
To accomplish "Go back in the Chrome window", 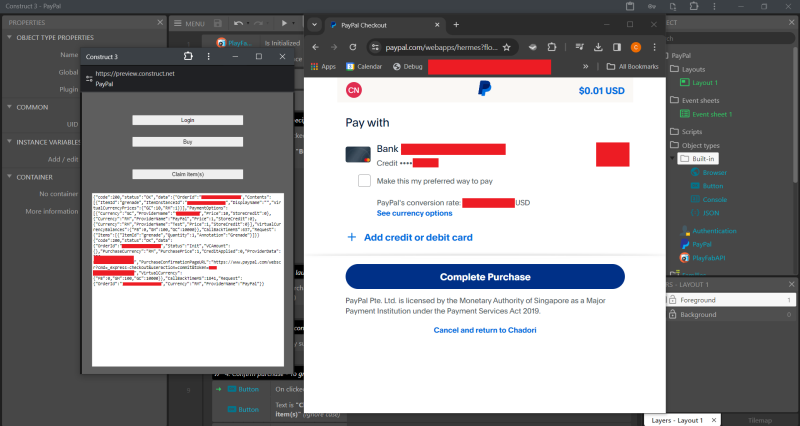I will [315, 47].
